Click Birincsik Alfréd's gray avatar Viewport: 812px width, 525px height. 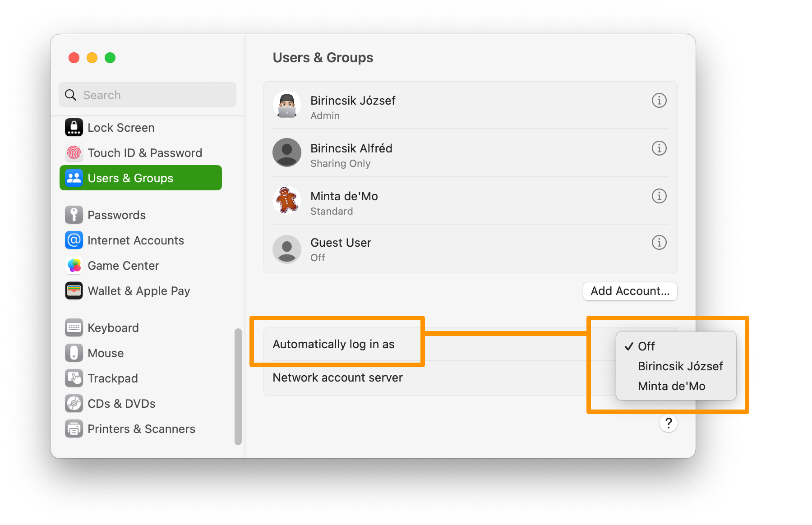(x=287, y=152)
